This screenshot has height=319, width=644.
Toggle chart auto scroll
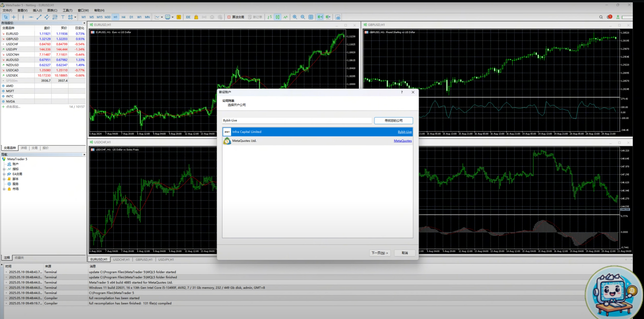coord(320,17)
